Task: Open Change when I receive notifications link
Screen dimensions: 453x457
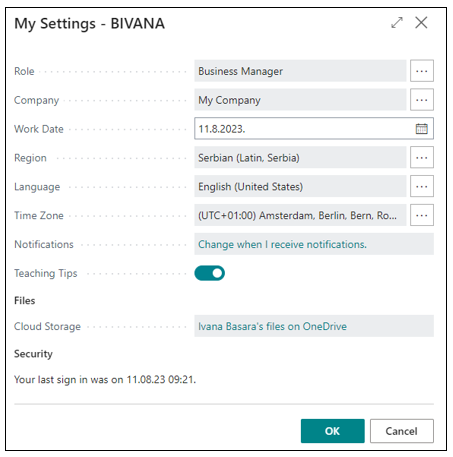Action: click(282, 244)
